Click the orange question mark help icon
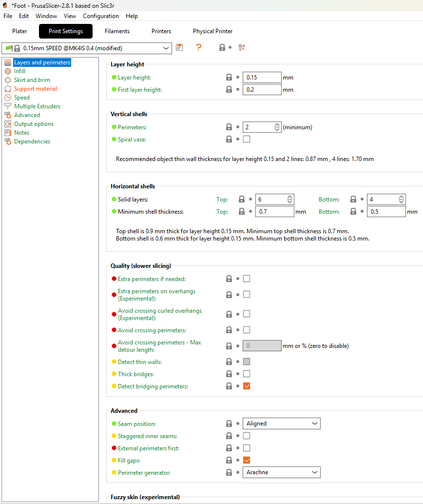This screenshot has height=504, width=423. tap(199, 48)
